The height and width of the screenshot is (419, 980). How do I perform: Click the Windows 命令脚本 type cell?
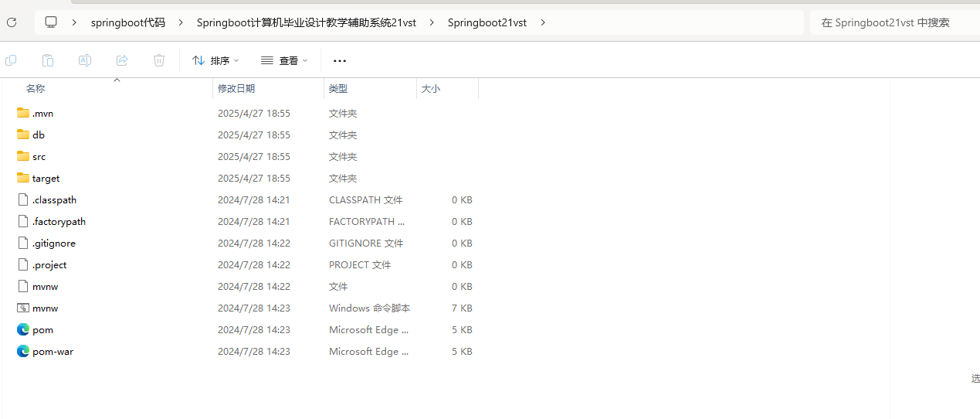(369, 308)
